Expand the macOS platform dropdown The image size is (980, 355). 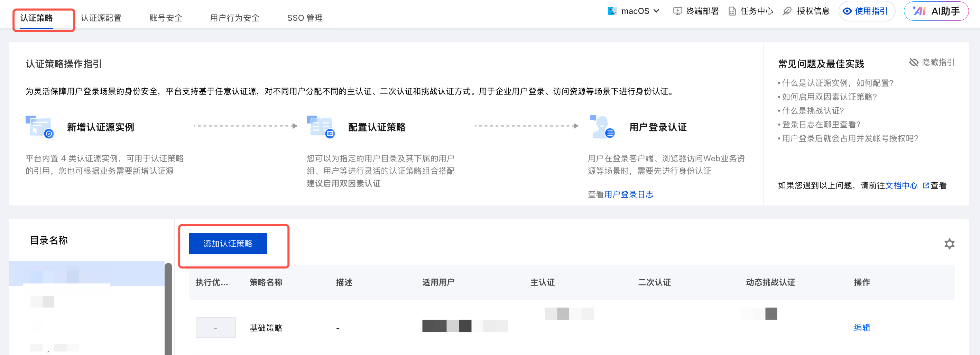pos(634,11)
